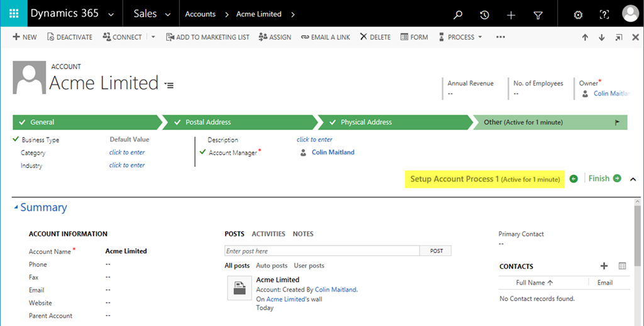The image size is (644, 326).
Task: Open the Dynamics 365 app launcher grid
Action: [x=13, y=14]
